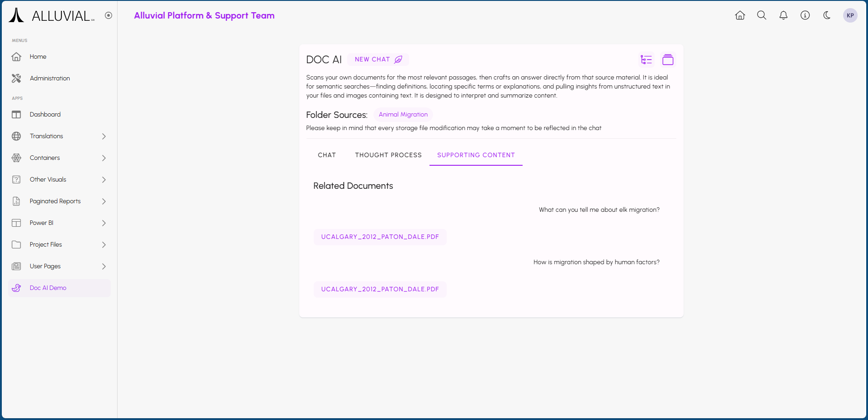Open search with the magnifier icon
868x420 pixels.
761,15
